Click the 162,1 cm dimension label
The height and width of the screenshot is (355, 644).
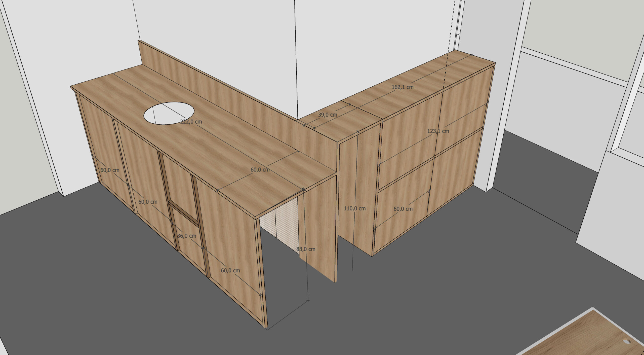tap(403, 87)
